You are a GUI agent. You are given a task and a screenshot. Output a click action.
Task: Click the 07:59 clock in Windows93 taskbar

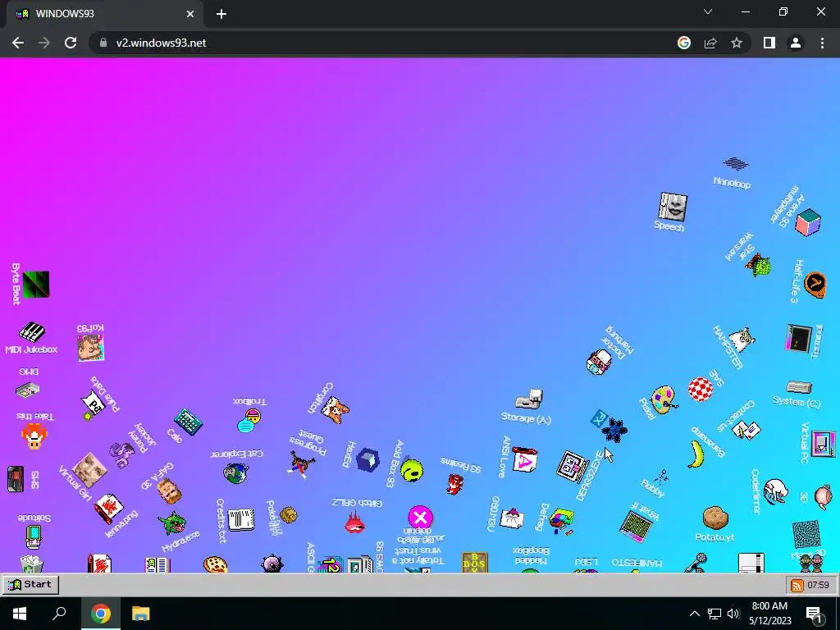pos(818,585)
